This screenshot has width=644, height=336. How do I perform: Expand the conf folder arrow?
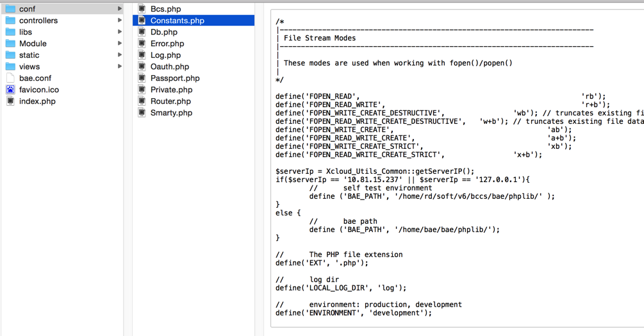120,8
